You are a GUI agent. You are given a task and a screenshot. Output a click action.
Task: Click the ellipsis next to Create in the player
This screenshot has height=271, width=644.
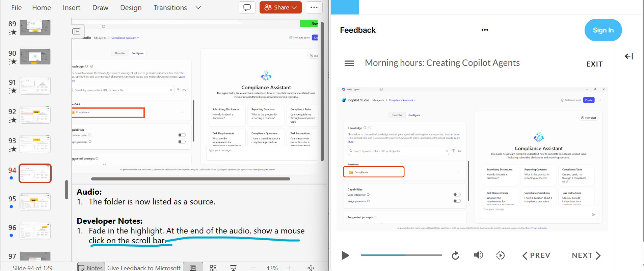[600, 100]
